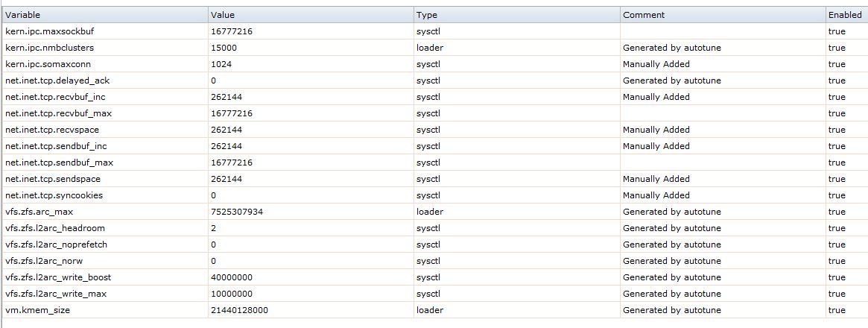868x328 pixels.
Task: Sort by the Enabled column header
Action: [846, 15]
